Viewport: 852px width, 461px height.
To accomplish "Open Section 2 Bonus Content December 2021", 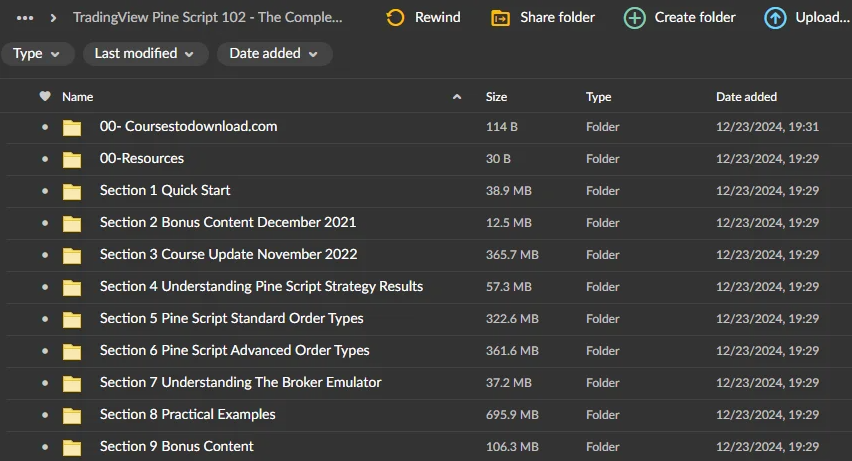I will (x=228, y=222).
